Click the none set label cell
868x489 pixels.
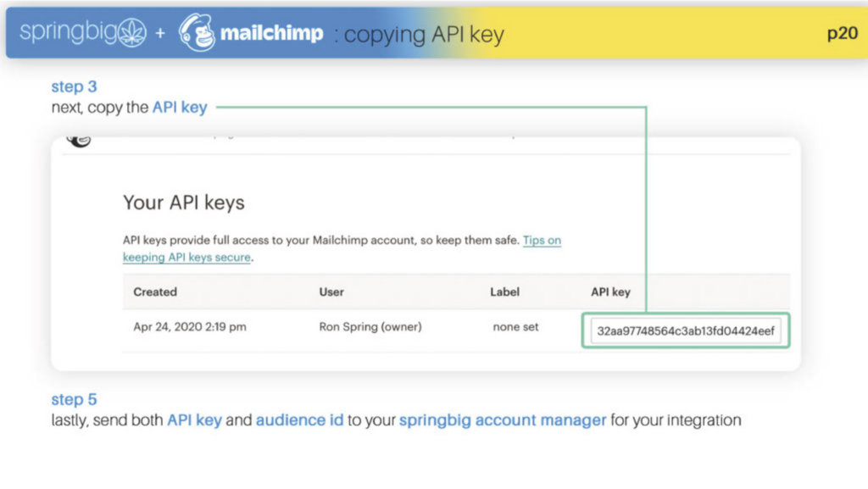(x=515, y=327)
